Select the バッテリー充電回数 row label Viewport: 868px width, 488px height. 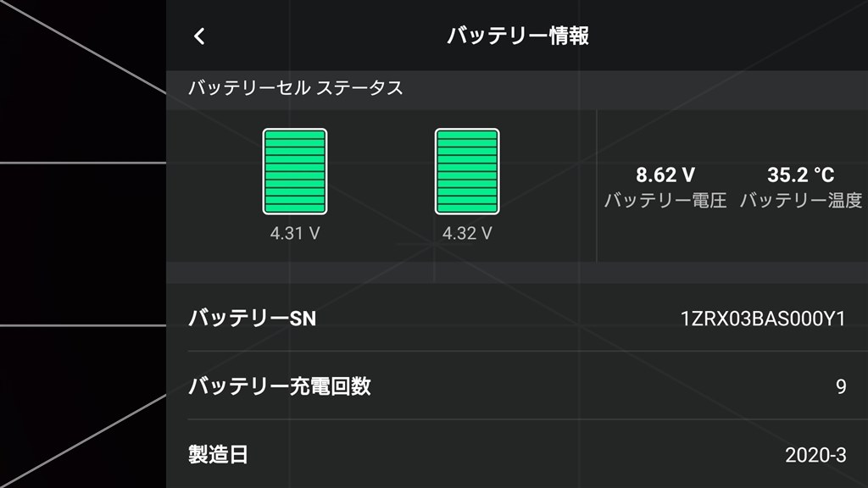coord(280,386)
